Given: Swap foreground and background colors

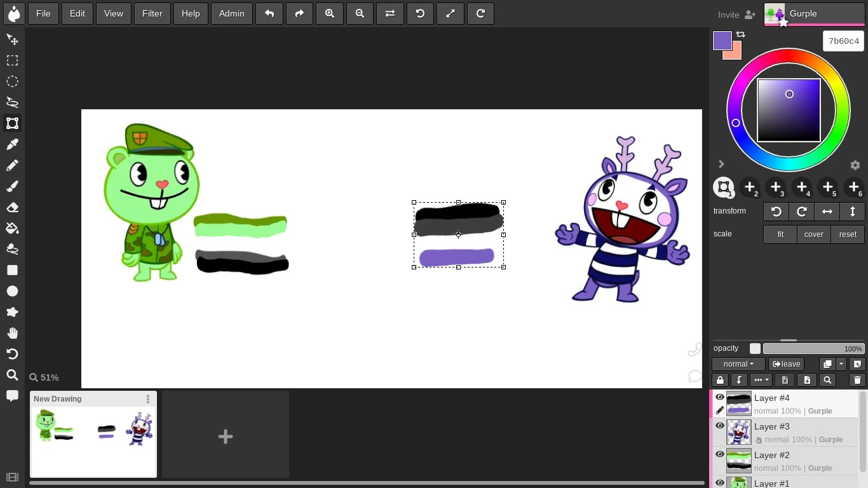Looking at the screenshot, I should pos(740,34).
